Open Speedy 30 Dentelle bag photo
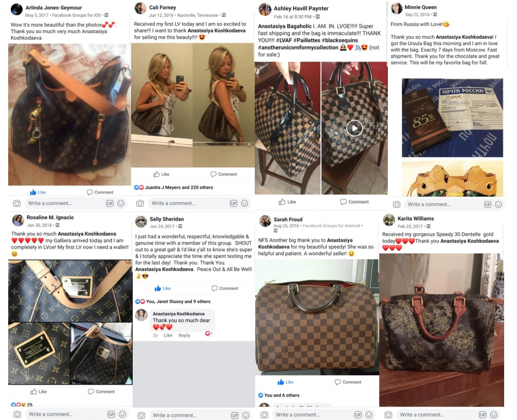Image resolution: width=517 pixels, height=420 pixels. pyautogui.click(x=441, y=330)
